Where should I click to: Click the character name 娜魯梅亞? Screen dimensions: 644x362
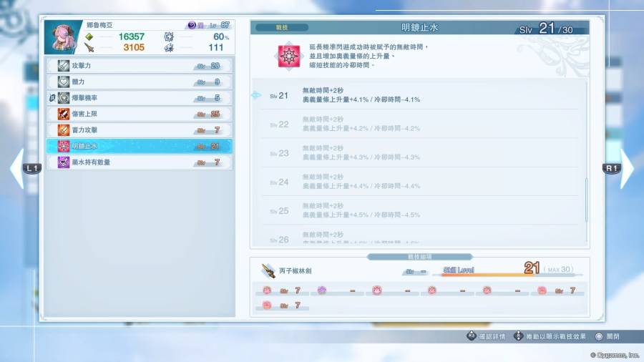coord(99,25)
